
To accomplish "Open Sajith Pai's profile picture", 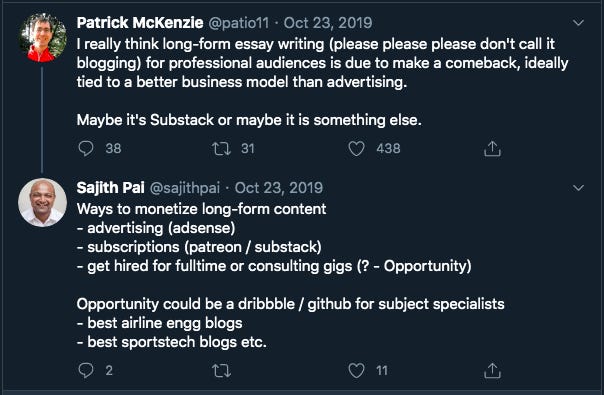I will click(x=42, y=202).
